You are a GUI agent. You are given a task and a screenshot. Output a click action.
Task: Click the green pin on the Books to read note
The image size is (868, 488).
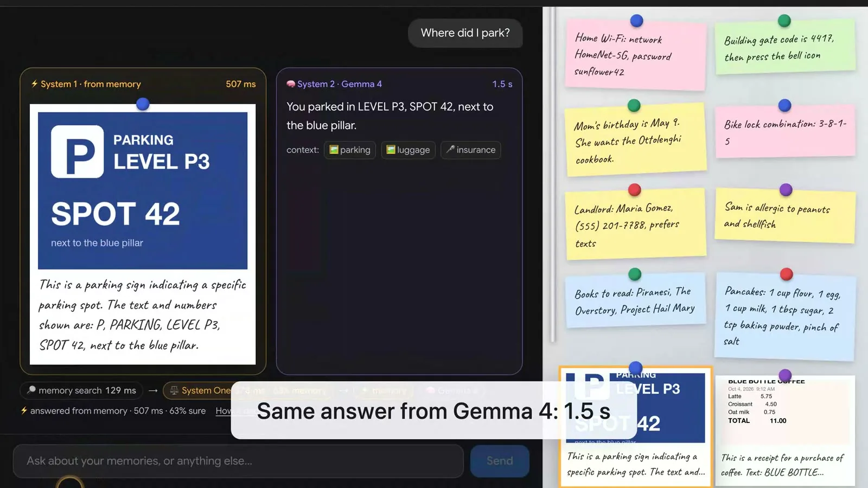point(634,274)
